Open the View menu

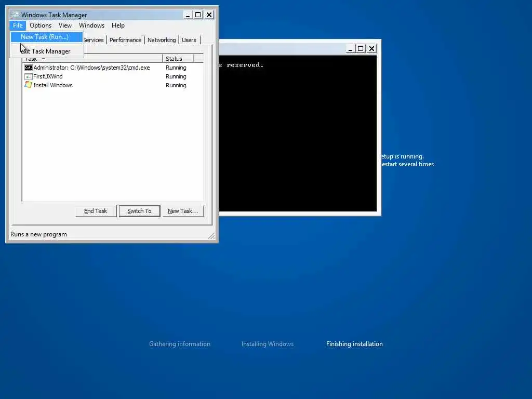[x=65, y=25]
